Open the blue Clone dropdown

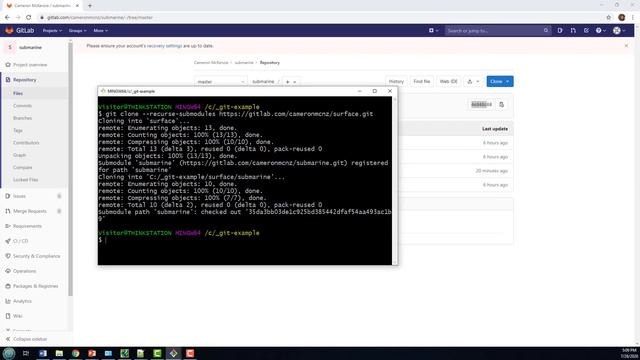point(500,81)
